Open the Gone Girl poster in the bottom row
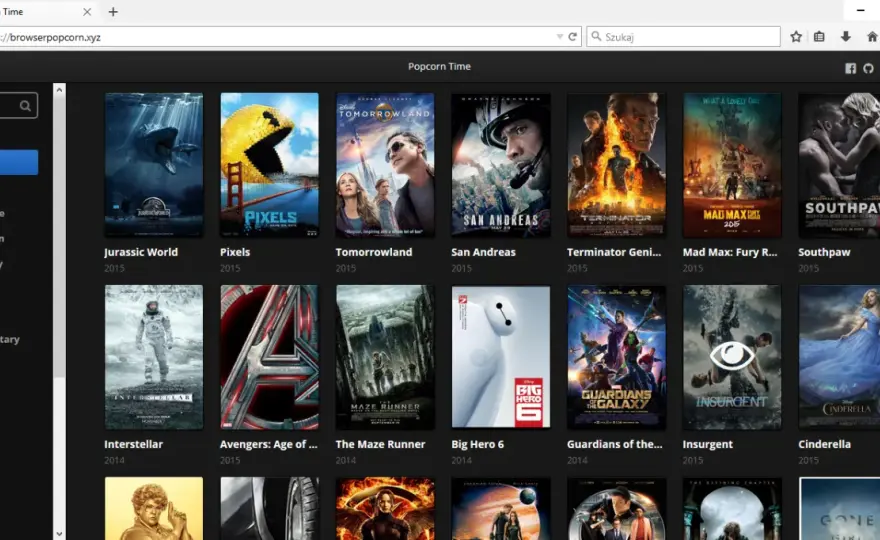This screenshot has width=880, height=540. [839, 509]
